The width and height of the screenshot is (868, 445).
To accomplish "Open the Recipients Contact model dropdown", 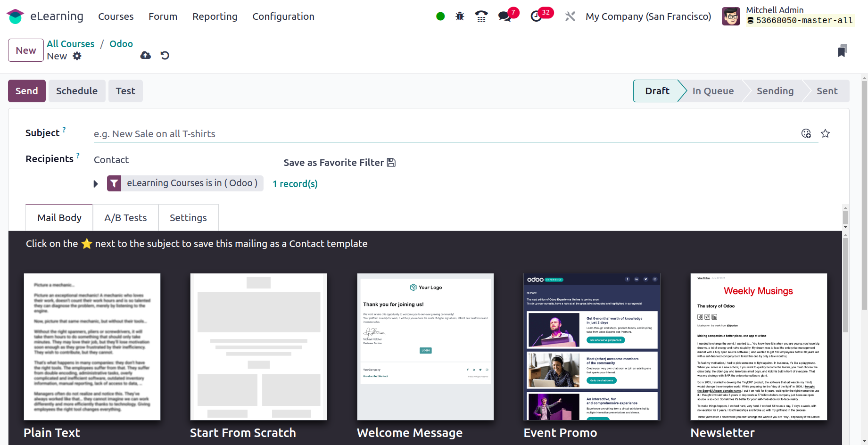I will coord(184,160).
